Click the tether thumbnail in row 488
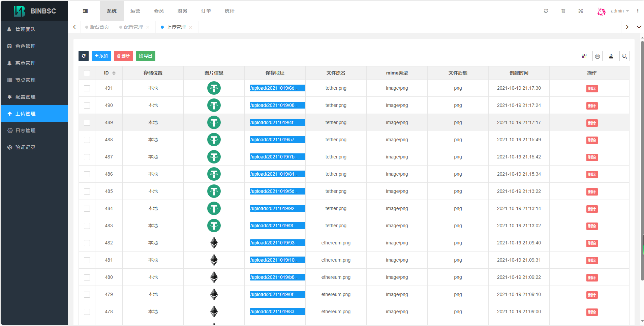Screen dimensions: 644x326 (214, 140)
